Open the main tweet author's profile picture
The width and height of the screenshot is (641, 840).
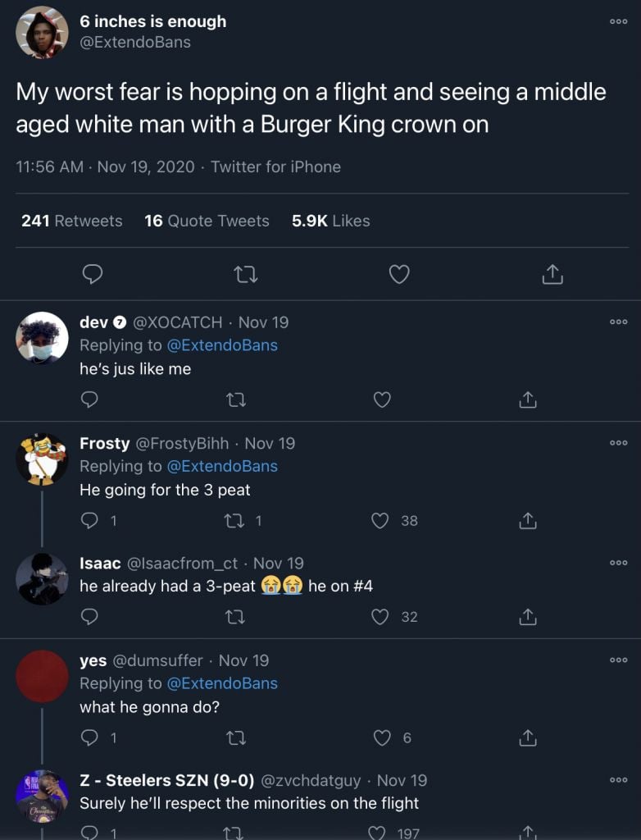tap(43, 32)
